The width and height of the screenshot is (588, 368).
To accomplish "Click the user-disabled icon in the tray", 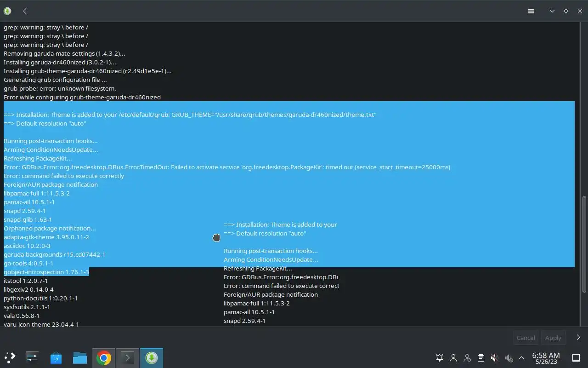I will coord(467,358).
